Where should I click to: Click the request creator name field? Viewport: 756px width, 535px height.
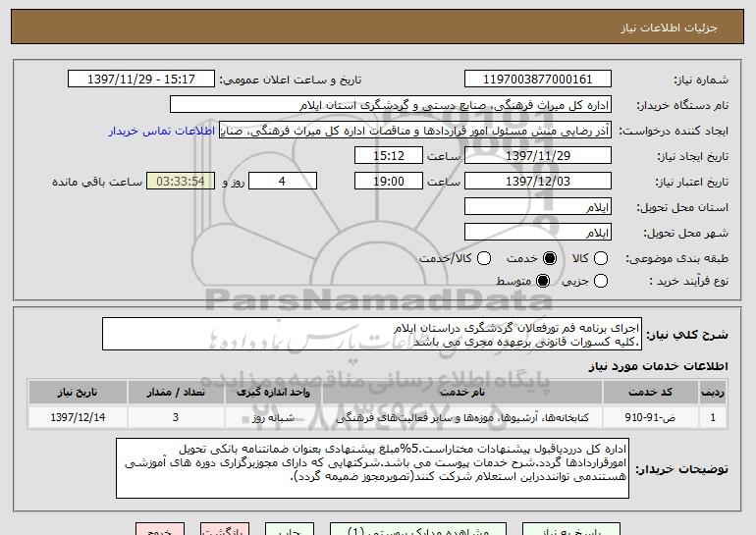(415, 131)
